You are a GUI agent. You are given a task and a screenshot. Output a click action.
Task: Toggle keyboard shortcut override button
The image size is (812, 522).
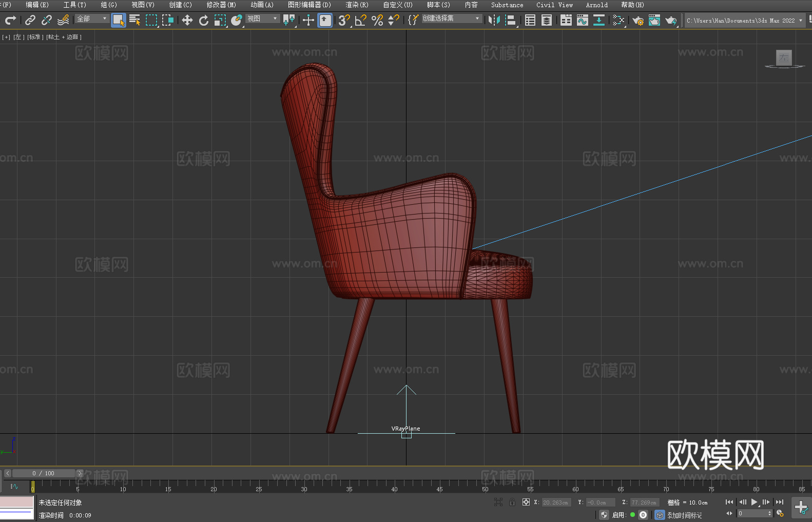(325, 20)
